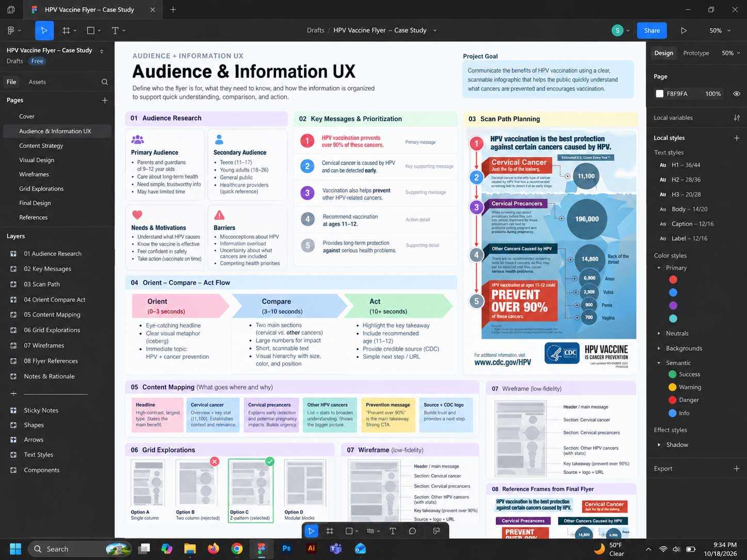The height and width of the screenshot is (560, 747).
Task: Select the Move tool in top toolbar
Action: pos(44,30)
